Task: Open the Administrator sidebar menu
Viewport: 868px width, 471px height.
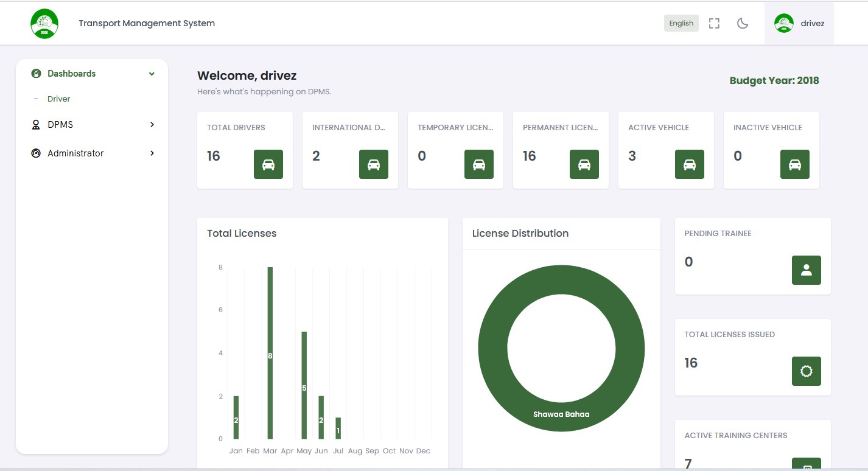Action: click(x=92, y=153)
